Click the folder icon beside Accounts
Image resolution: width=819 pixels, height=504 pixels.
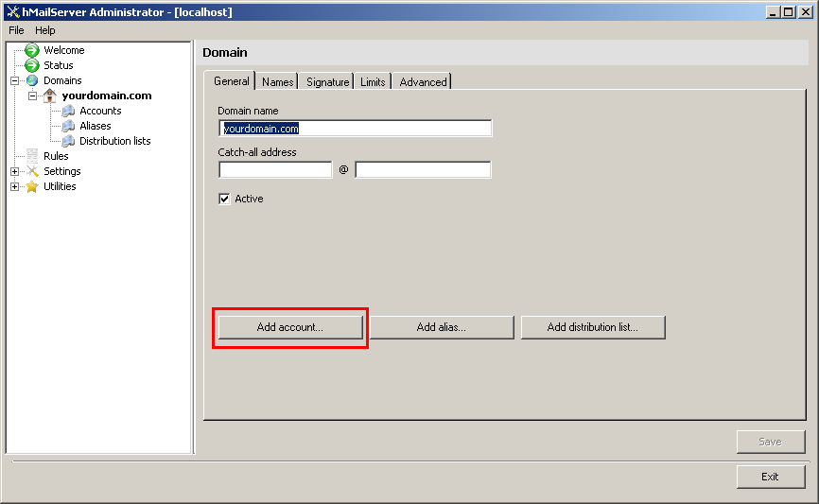pyautogui.click(x=68, y=111)
